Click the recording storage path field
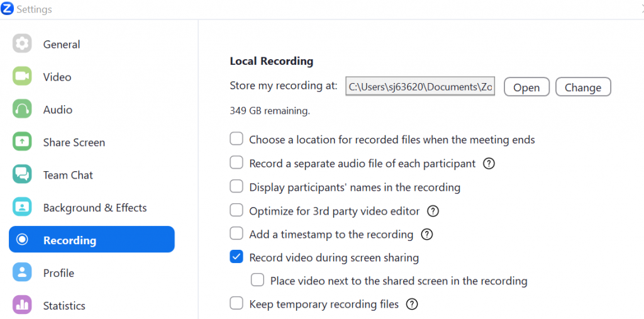Image resolution: width=644 pixels, height=319 pixels. (x=421, y=87)
